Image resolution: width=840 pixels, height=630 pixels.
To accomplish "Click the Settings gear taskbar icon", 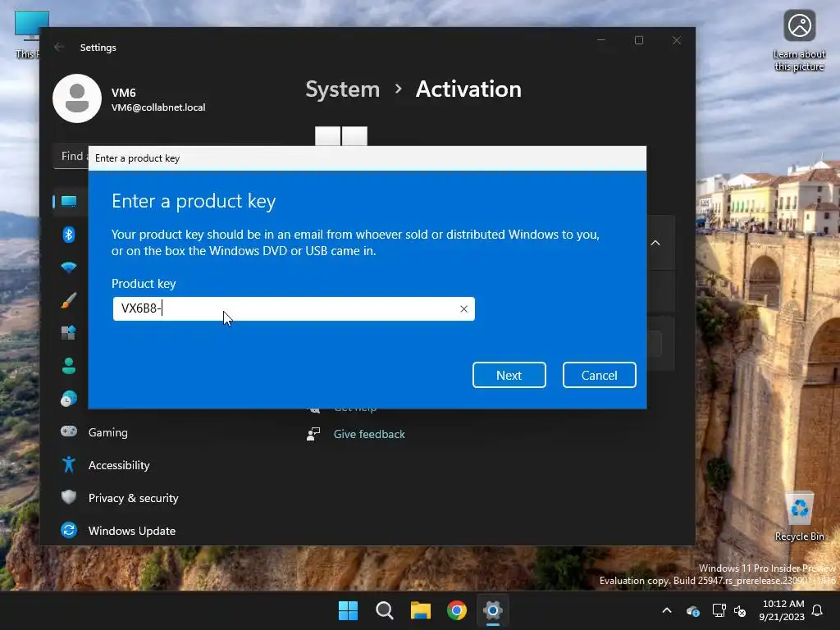I will point(493,610).
